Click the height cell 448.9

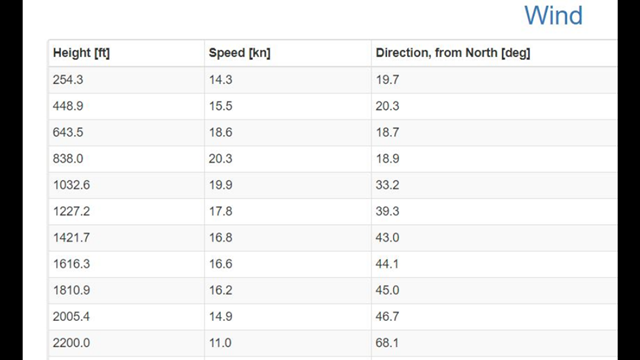pos(68,106)
